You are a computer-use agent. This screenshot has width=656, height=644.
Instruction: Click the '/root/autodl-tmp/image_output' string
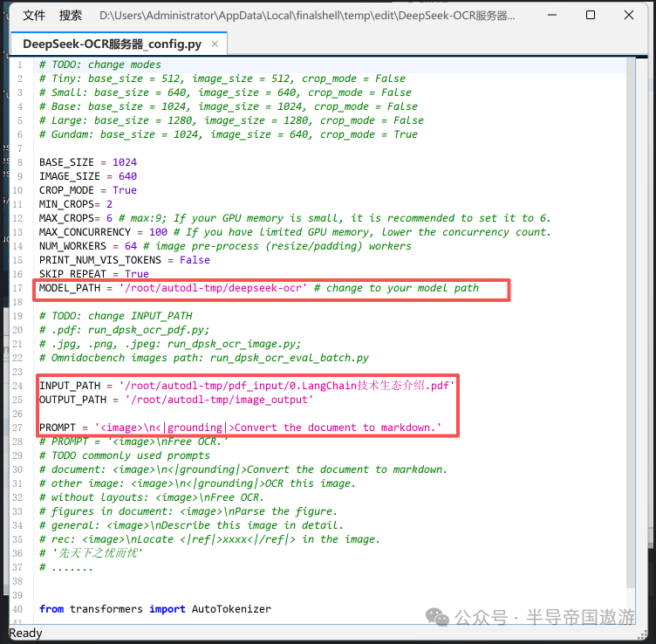(219, 400)
